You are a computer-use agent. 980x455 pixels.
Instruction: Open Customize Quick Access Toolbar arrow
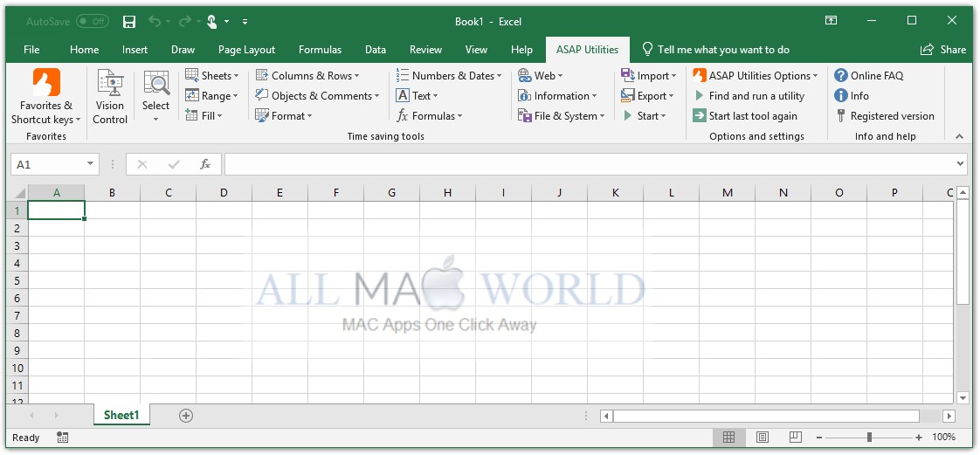pyautogui.click(x=245, y=22)
